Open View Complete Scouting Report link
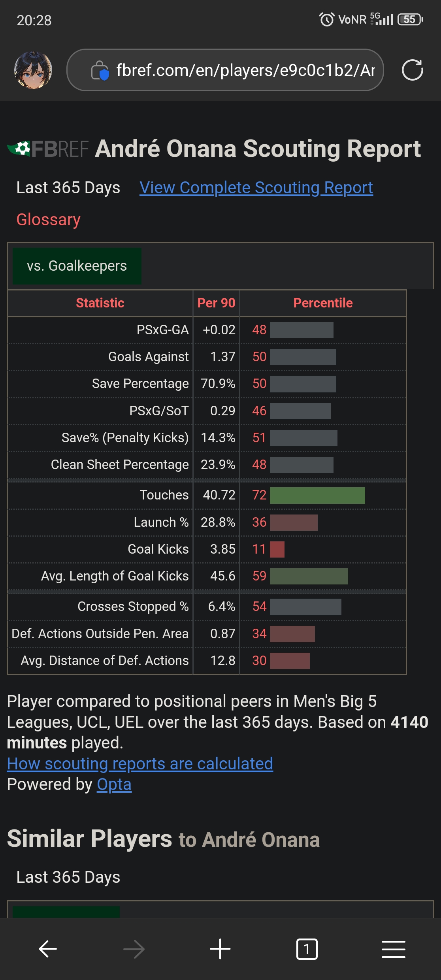The image size is (441, 980). pos(256,188)
